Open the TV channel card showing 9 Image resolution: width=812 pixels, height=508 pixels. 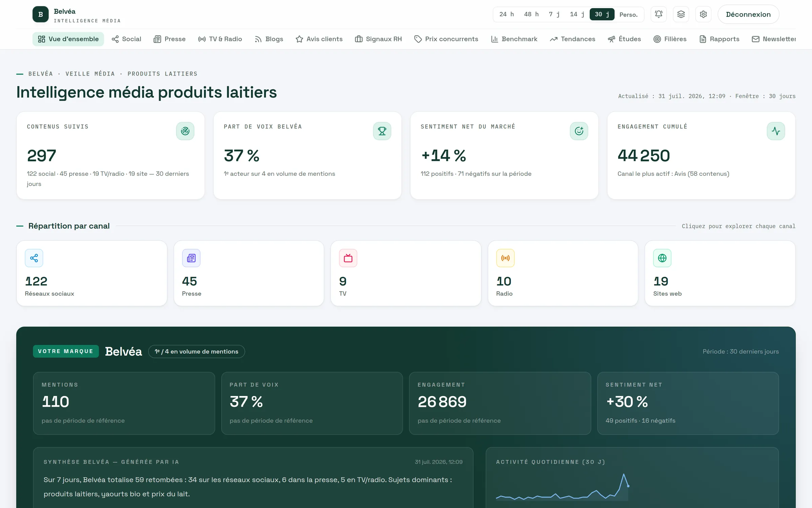[x=406, y=273]
